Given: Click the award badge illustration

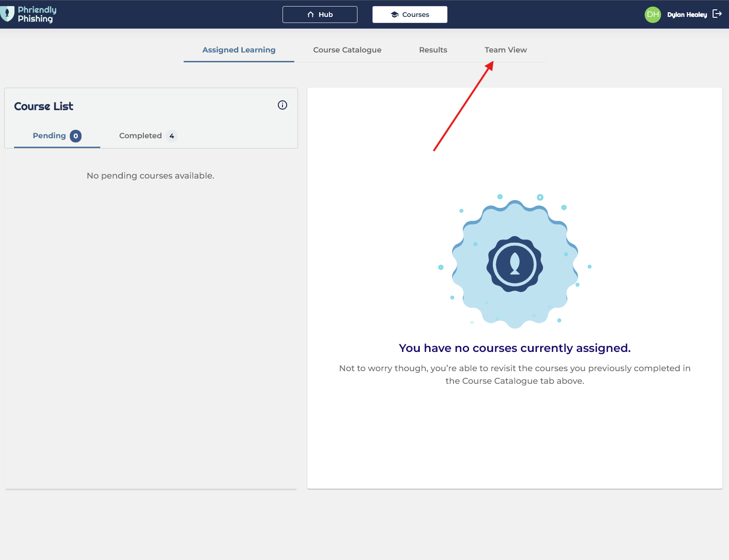Looking at the screenshot, I should 514,263.
